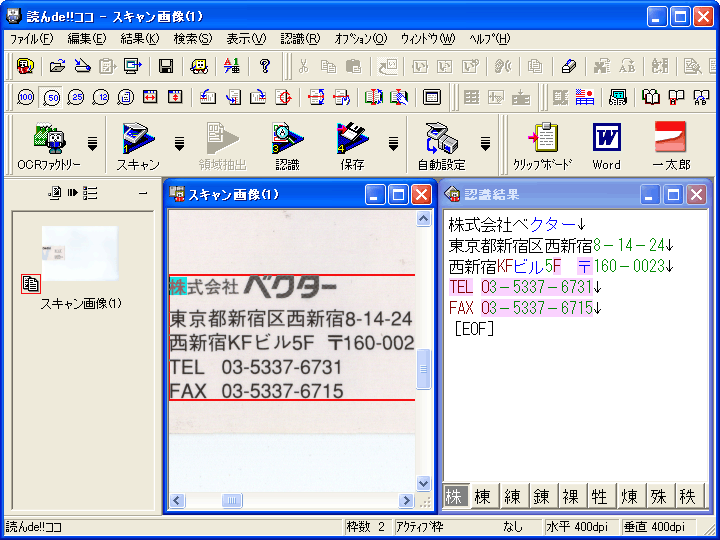
Task: Click the US/Japan flag language icon
Action: (585, 97)
